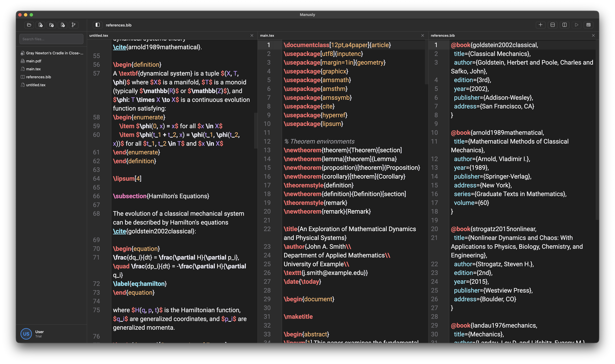The height and width of the screenshot is (364, 615).
Task: Dismiss the references.bib pane
Action: (593, 35)
